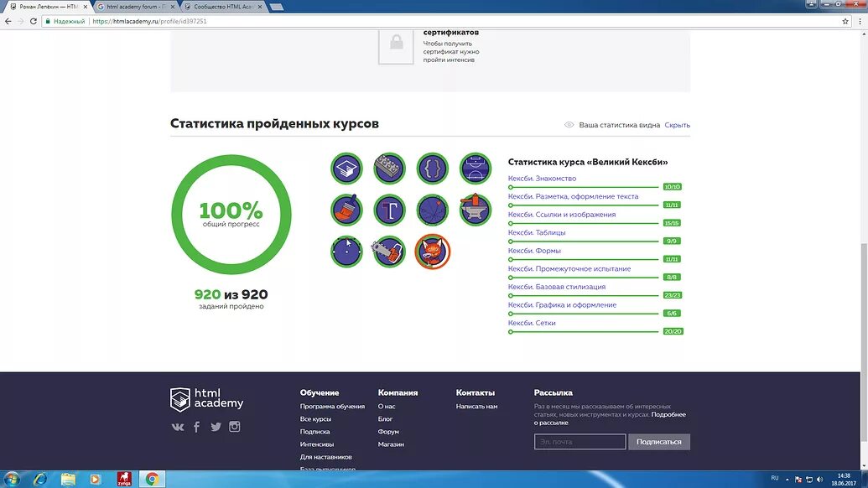
Task: Open Кексби. Промежуточное испытание link
Action: tap(569, 268)
